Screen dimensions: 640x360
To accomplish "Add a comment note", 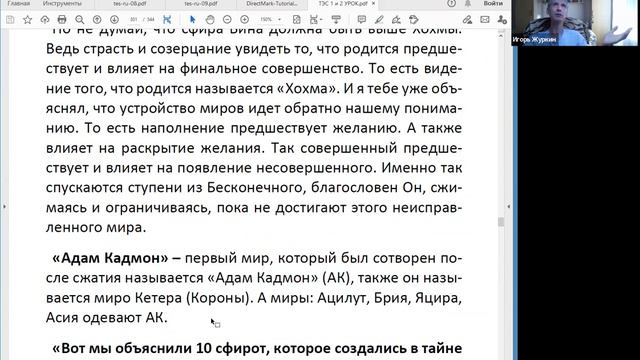I will pyautogui.click(x=362, y=20).
